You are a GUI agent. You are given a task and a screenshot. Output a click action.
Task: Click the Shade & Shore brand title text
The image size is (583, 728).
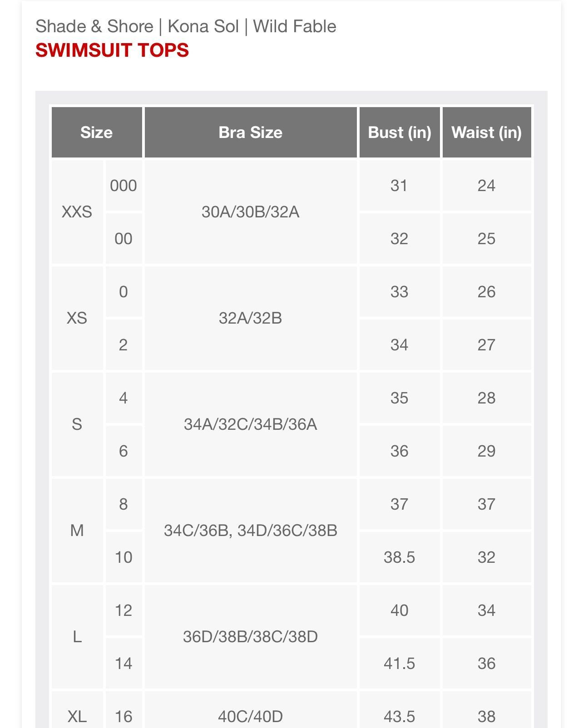(x=94, y=26)
